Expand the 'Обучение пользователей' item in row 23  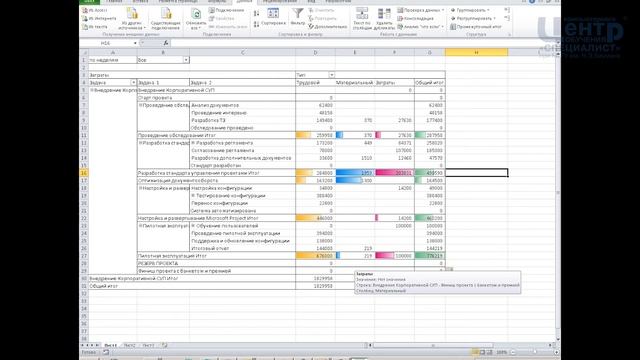point(193,226)
